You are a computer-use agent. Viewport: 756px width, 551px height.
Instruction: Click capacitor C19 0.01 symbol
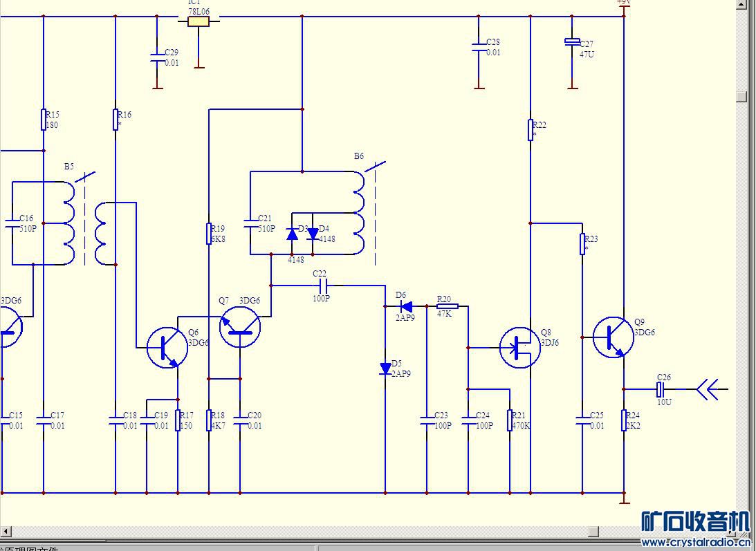click(147, 420)
